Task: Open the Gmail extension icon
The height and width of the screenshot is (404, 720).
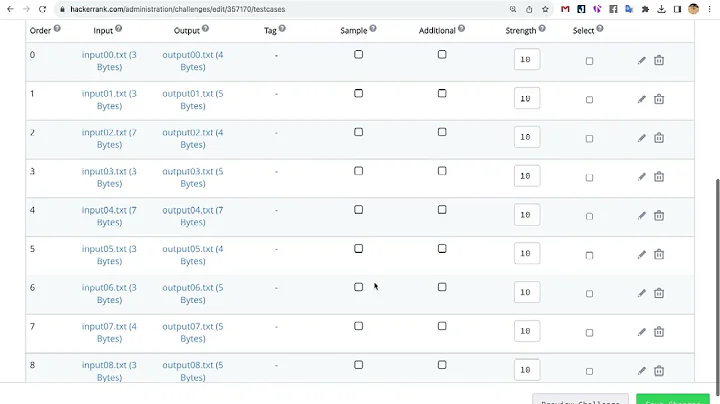Action: [565, 9]
